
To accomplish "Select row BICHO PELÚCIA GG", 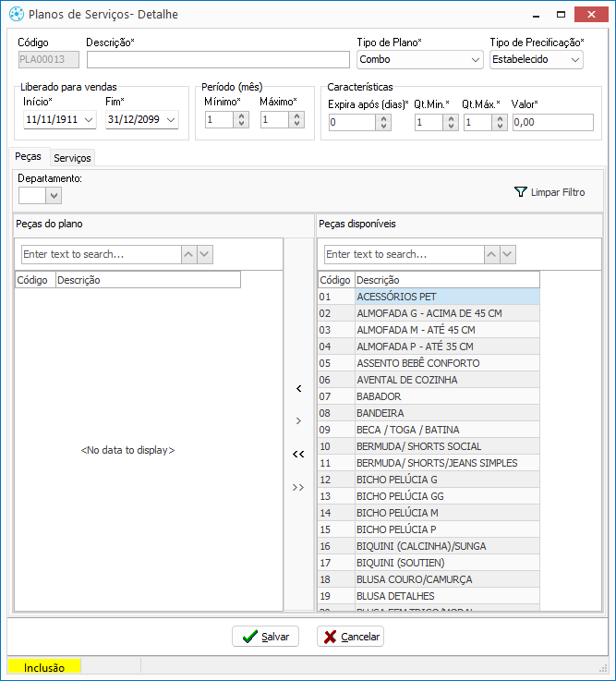I will point(429,496).
